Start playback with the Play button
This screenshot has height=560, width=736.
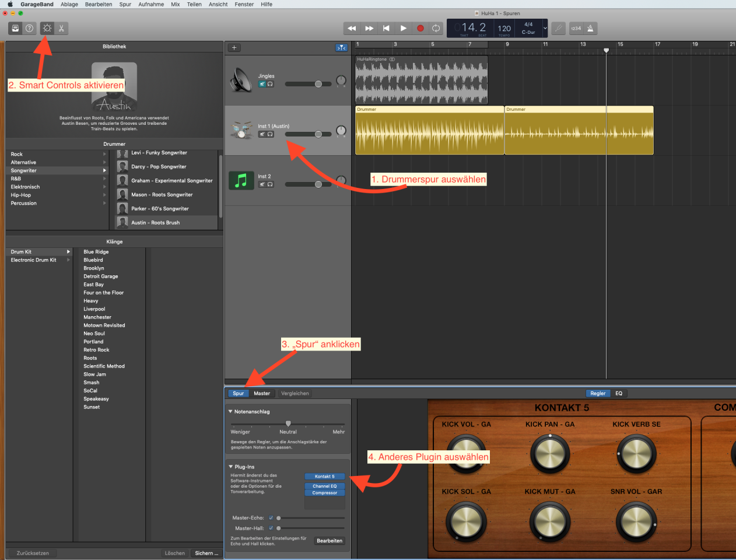(x=403, y=28)
